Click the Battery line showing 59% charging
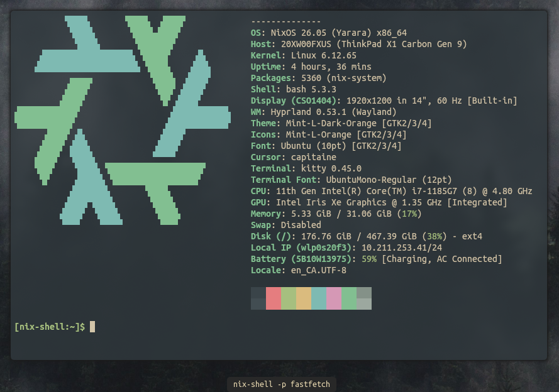Screen dimensions: 559x392 point(376,259)
